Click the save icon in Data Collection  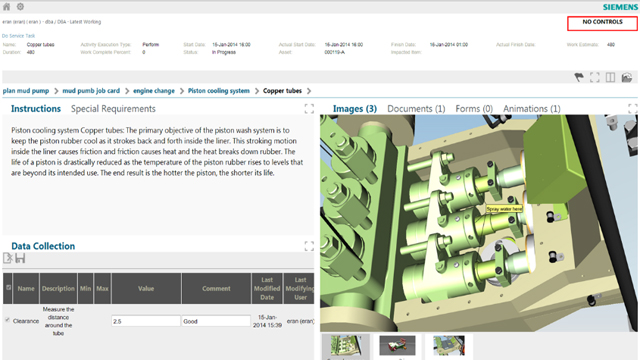tap(20, 258)
